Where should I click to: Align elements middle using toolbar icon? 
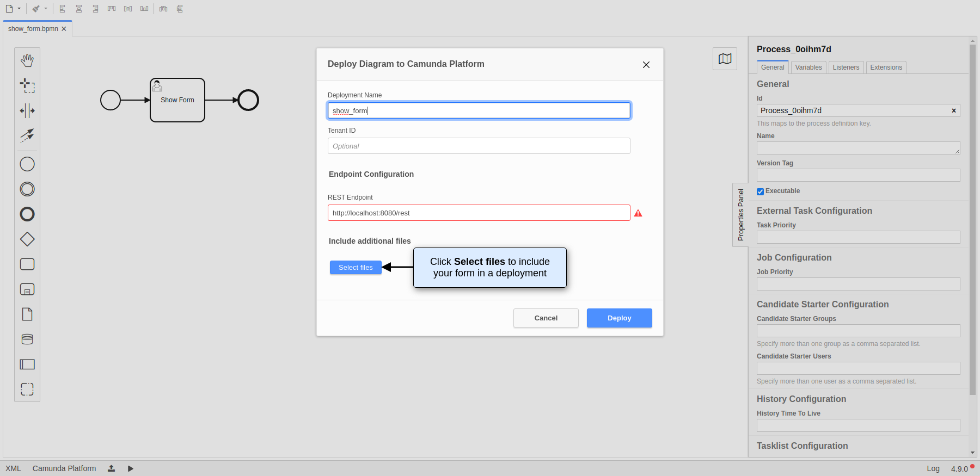coord(128,9)
